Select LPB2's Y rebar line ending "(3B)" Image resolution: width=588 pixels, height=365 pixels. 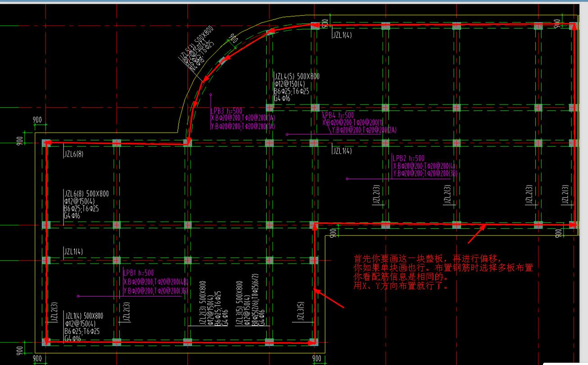pos(426,173)
